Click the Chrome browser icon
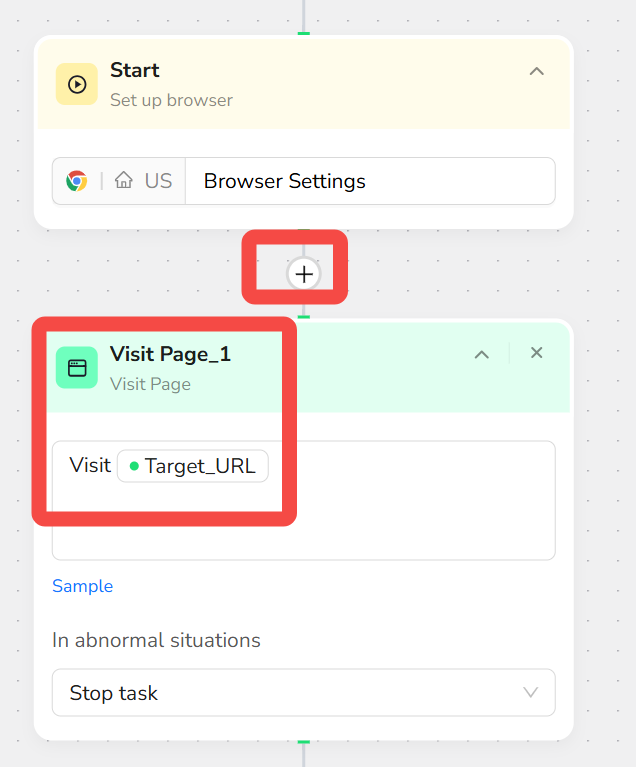636x767 pixels. point(77,181)
